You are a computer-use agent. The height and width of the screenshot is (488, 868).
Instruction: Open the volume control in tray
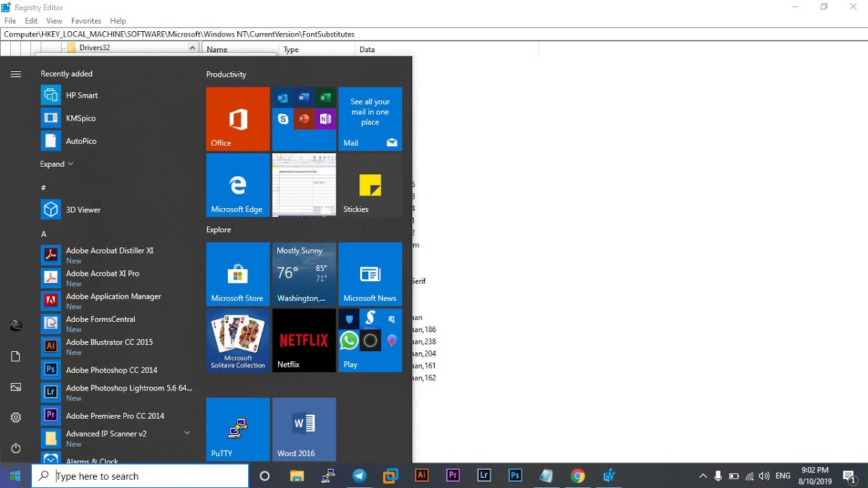coord(764,476)
